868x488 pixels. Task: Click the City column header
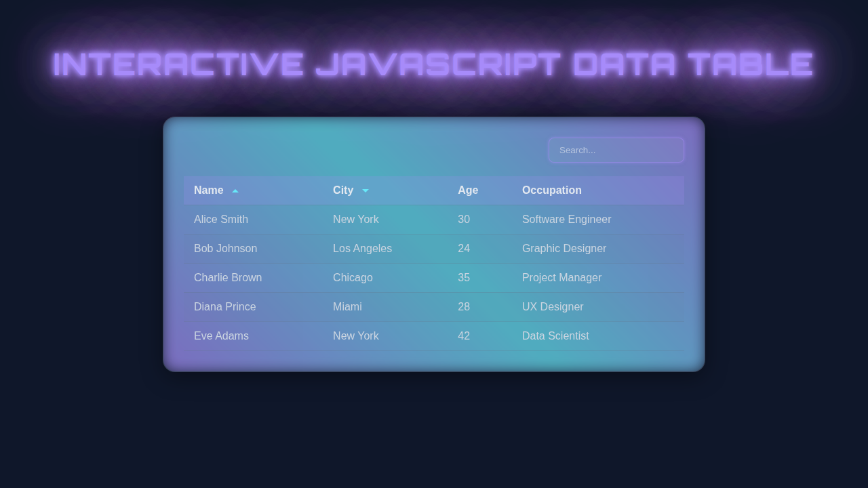coord(385,190)
